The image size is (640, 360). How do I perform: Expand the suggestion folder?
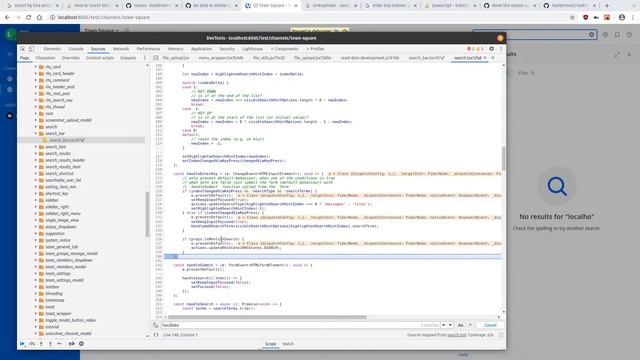pyautogui.click(x=36, y=233)
